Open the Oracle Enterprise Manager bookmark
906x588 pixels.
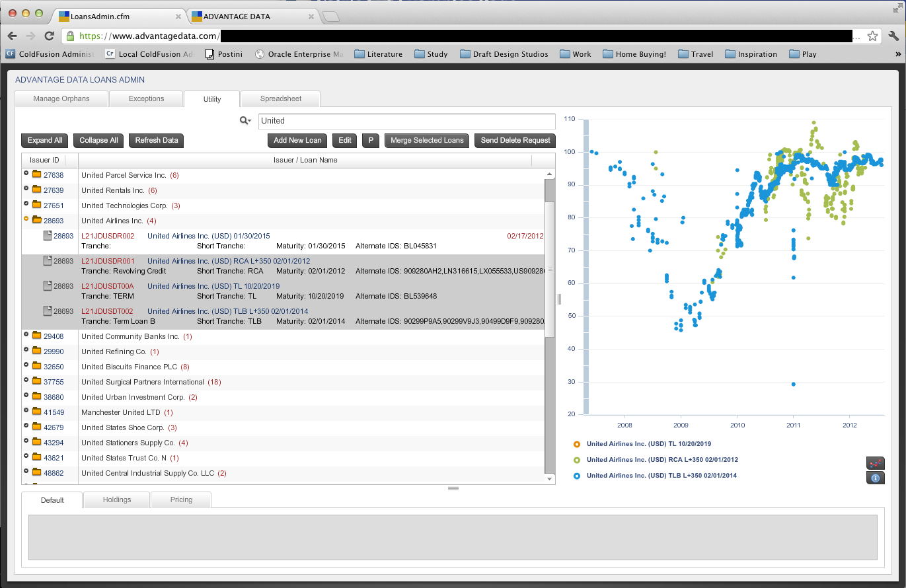(299, 54)
